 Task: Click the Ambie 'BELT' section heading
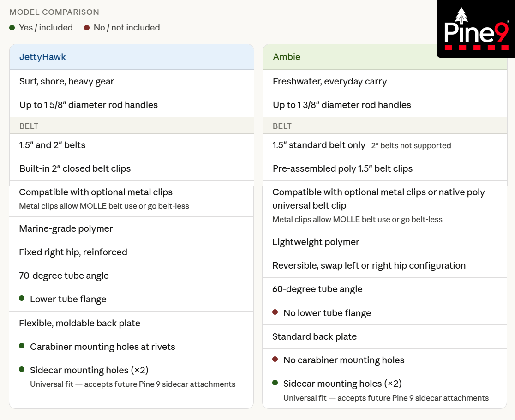[x=282, y=126]
